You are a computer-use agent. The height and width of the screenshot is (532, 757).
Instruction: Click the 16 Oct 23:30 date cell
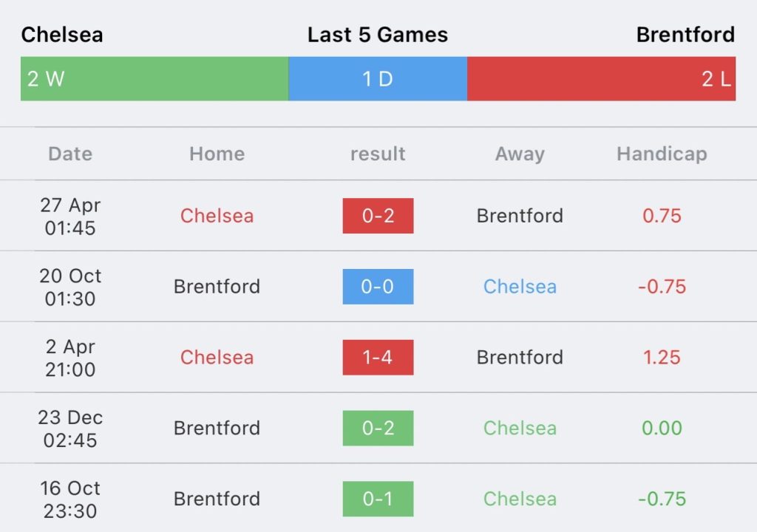click(x=70, y=499)
